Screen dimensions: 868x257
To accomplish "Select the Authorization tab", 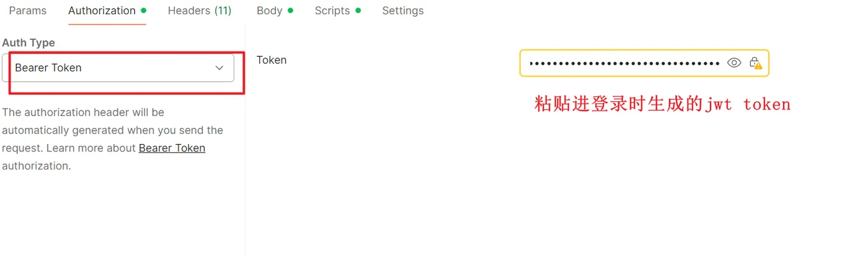I will click(102, 11).
